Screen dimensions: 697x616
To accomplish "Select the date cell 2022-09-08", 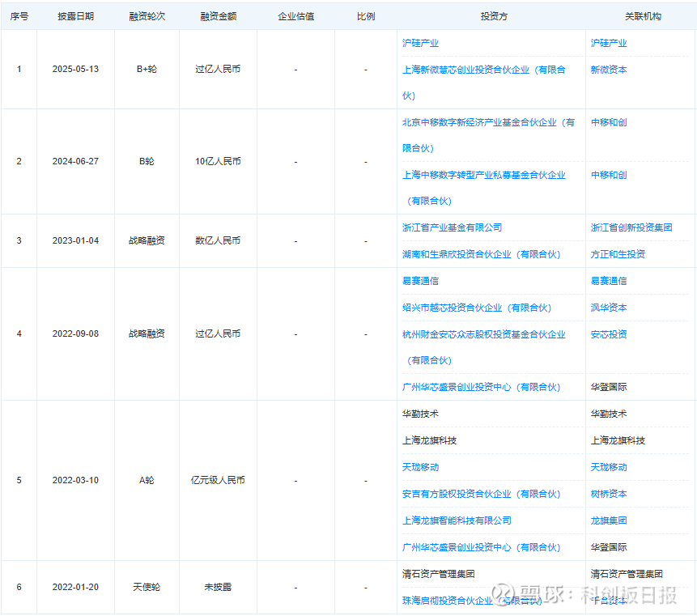I will pos(75,333).
